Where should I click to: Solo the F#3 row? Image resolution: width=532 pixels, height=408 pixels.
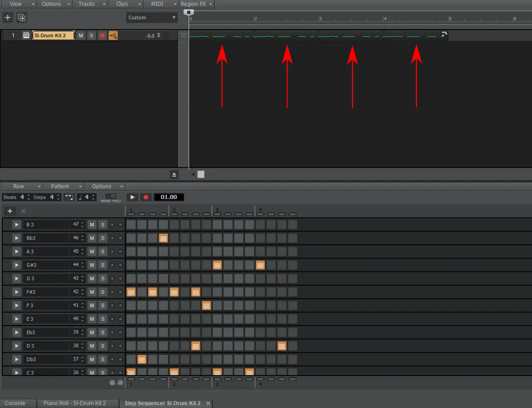pyautogui.click(x=103, y=292)
